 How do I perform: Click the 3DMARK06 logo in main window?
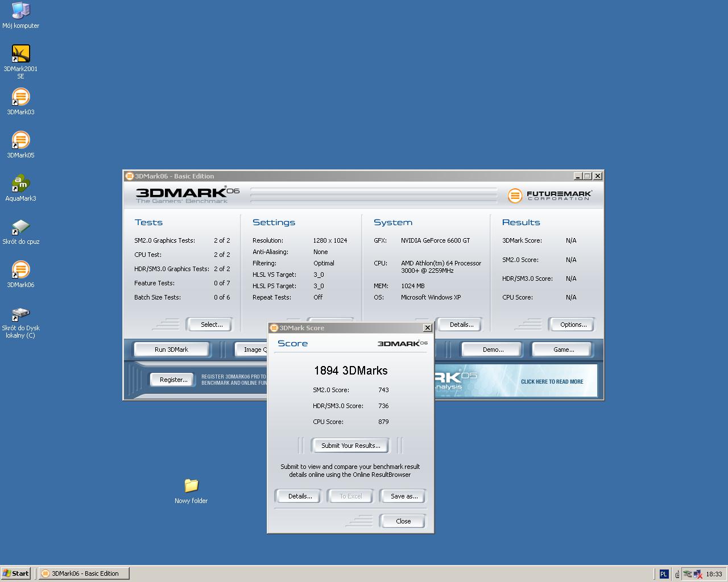(x=188, y=195)
